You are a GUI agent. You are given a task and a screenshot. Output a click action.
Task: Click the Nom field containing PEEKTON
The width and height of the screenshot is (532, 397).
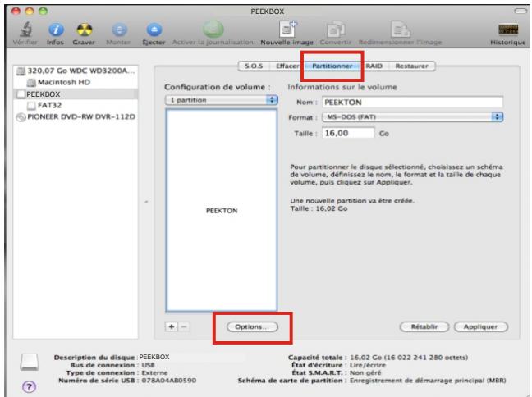(x=413, y=102)
